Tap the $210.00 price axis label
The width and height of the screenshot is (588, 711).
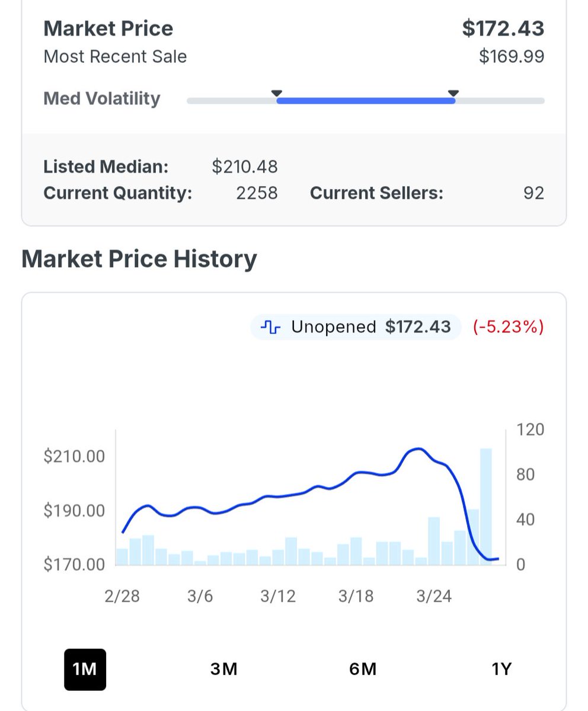tap(74, 457)
